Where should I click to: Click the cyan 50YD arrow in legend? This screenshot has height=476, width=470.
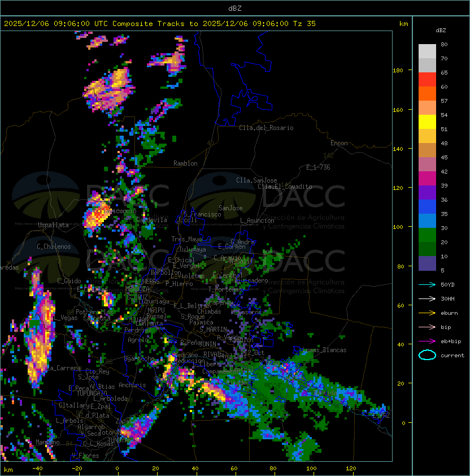(427, 284)
